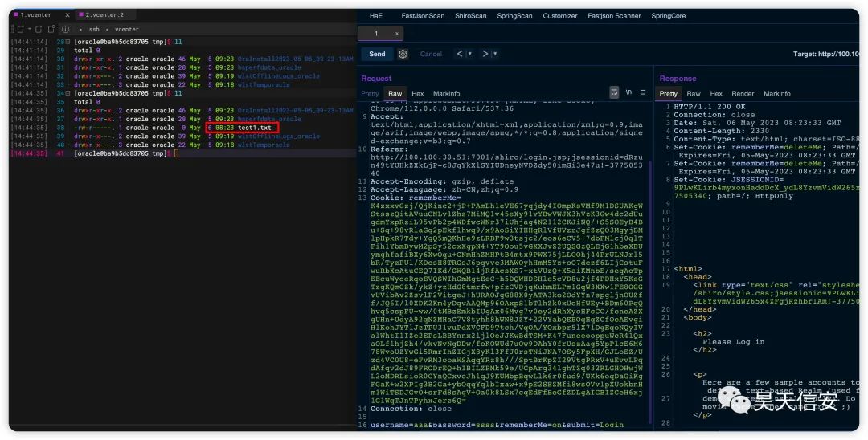Viewport: 868px width, 440px height.
Task: Open dropdown arrow beside new session icon
Action: (x=29, y=29)
